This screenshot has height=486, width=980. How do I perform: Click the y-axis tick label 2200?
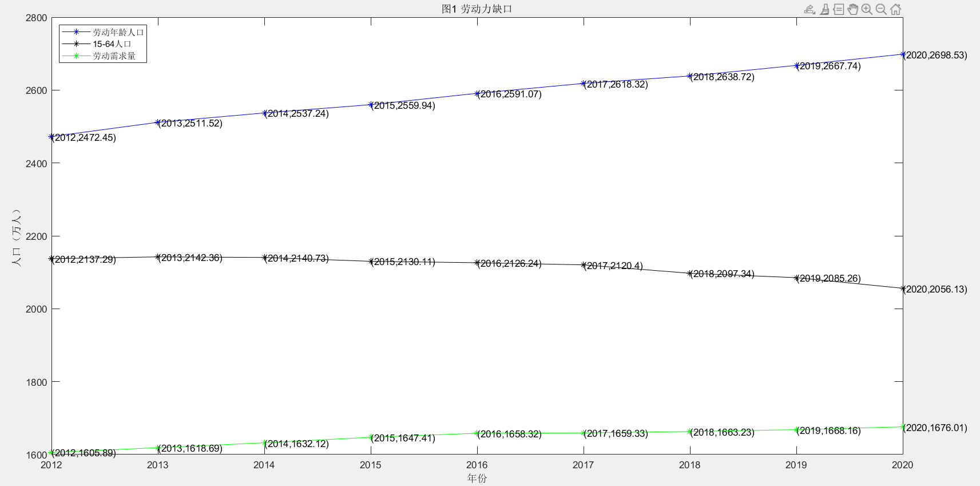[x=37, y=236]
